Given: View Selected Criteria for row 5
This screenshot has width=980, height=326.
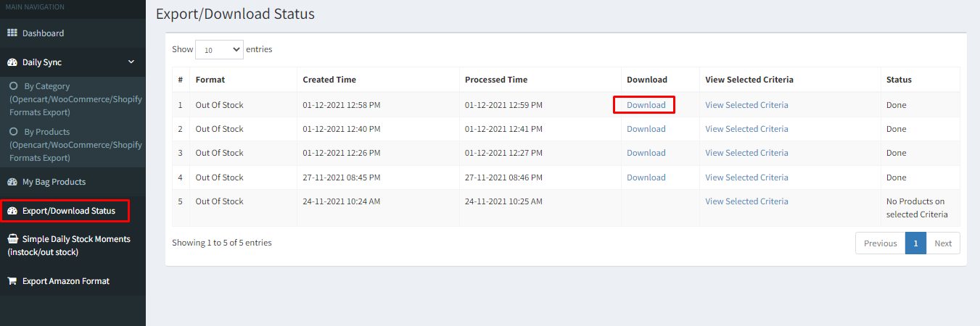Looking at the screenshot, I should pos(746,201).
